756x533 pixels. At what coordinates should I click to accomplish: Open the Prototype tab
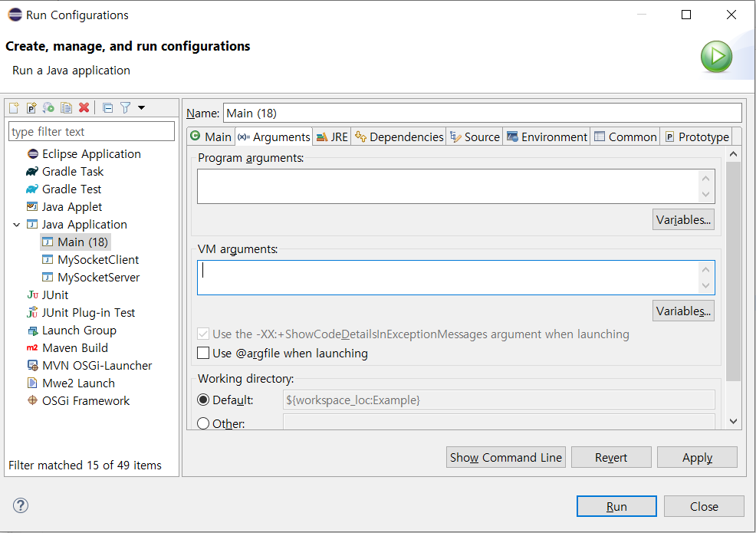[x=696, y=137]
